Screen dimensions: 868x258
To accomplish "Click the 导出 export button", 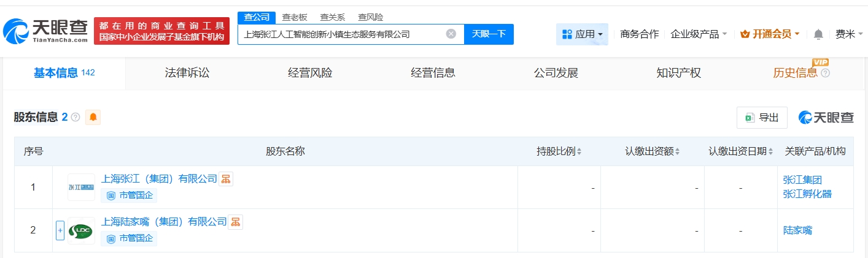I will click(x=762, y=118).
